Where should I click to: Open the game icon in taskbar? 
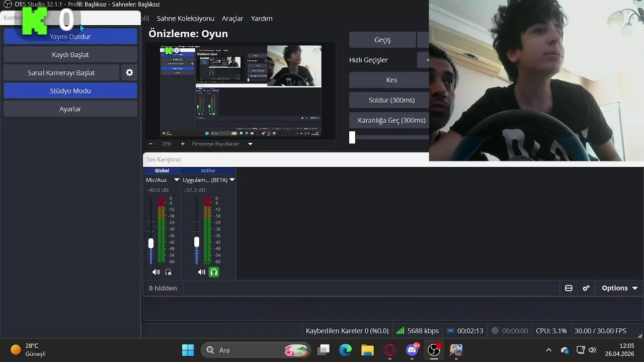pos(456,350)
